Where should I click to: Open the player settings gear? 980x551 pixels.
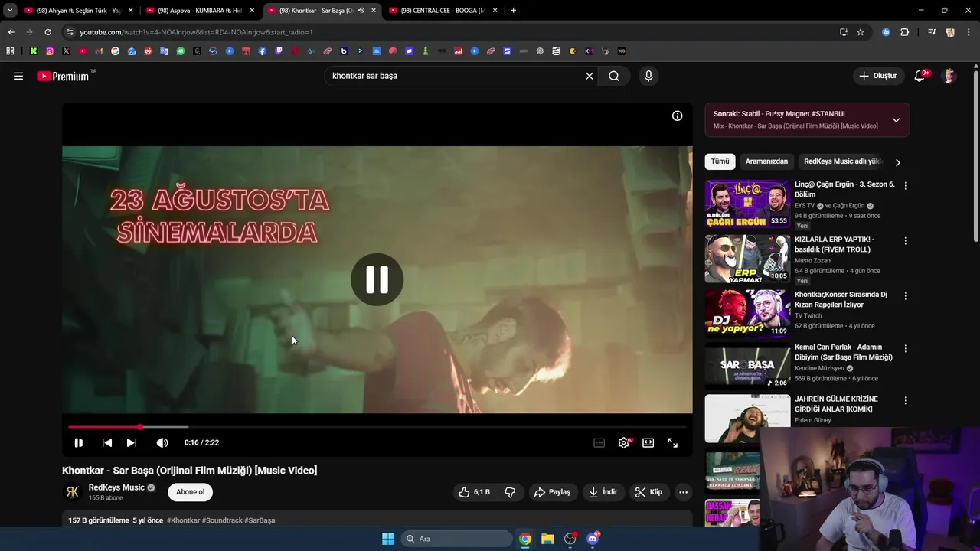(624, 442)
